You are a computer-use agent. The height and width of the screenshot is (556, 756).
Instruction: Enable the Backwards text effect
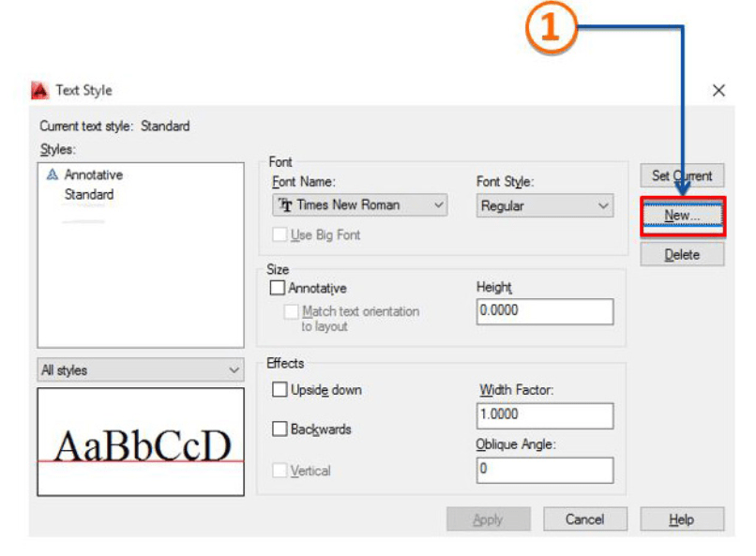pyautogui.click(x=278, y=428)
